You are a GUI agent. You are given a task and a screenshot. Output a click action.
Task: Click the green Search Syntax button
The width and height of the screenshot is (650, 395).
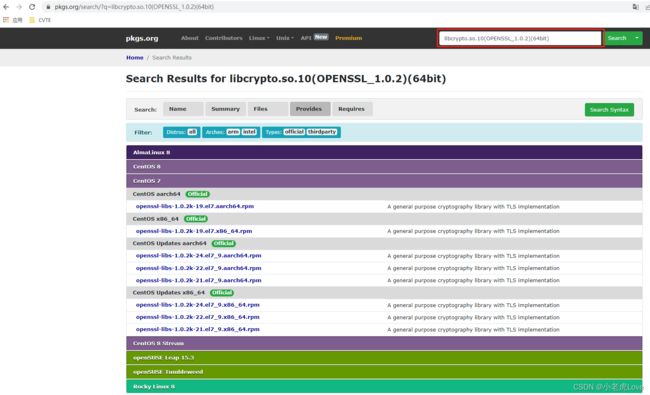click(x=609, y=110)
